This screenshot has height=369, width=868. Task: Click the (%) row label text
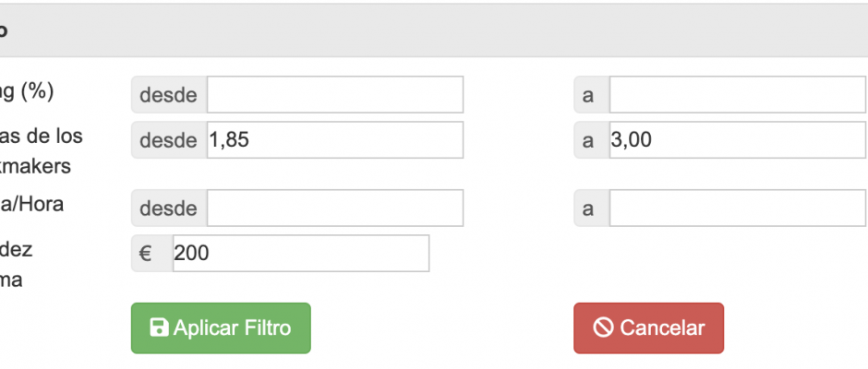(27, 91)
